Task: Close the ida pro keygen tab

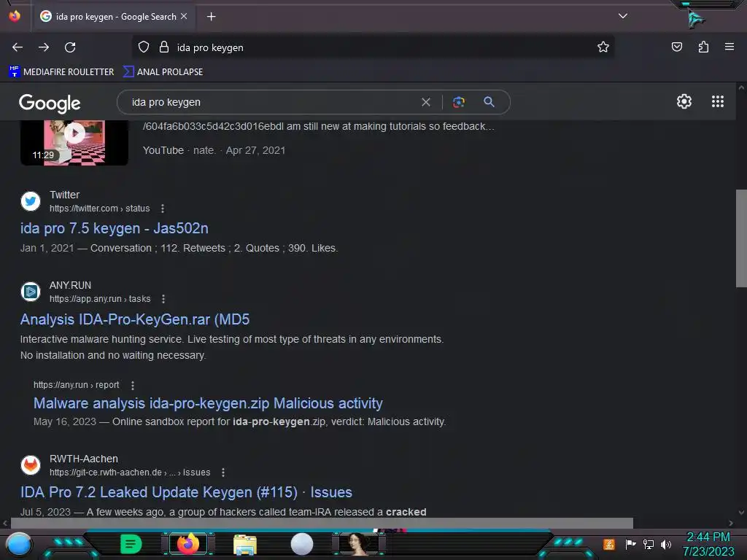Action: [184, 16]
